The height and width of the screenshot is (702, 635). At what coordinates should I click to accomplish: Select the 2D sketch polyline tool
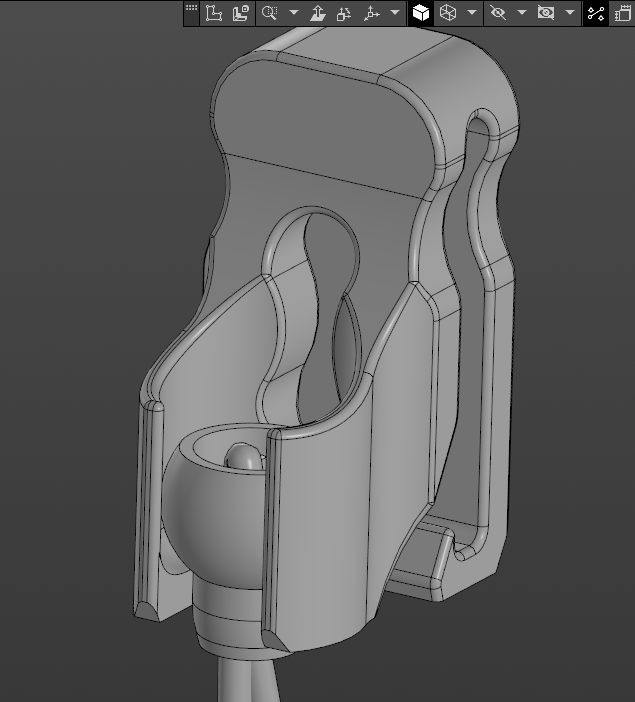click(214, 13)
